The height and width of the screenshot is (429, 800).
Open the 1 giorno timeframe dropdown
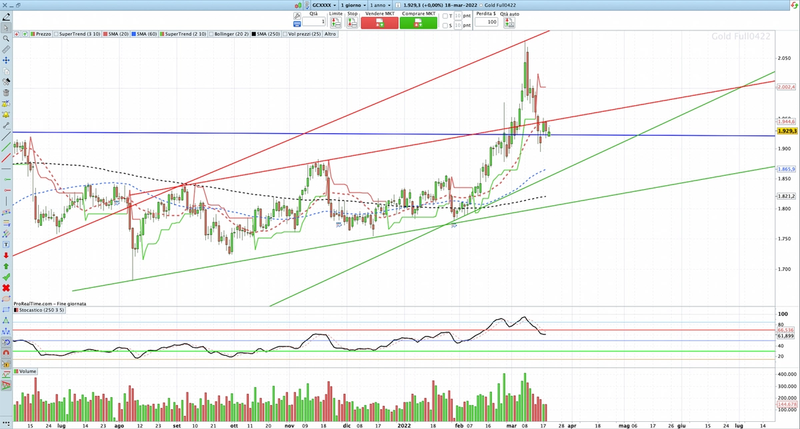click(353, 5)
